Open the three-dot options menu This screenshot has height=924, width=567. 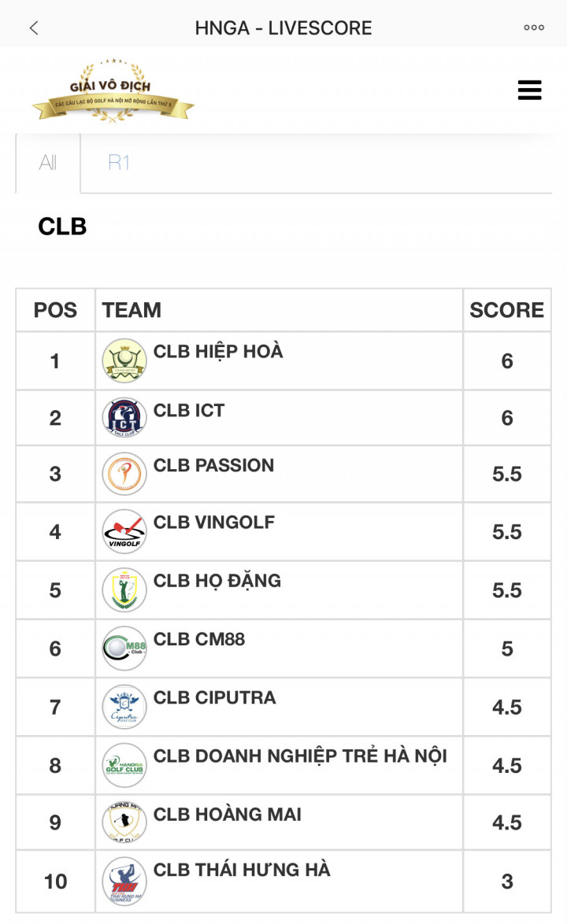(x=534, y=28)
